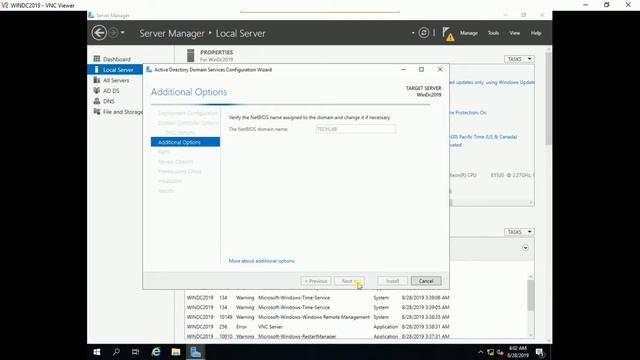640x360 pixels.
Task: Show hidden system tray icons
Action: (480, 352)
